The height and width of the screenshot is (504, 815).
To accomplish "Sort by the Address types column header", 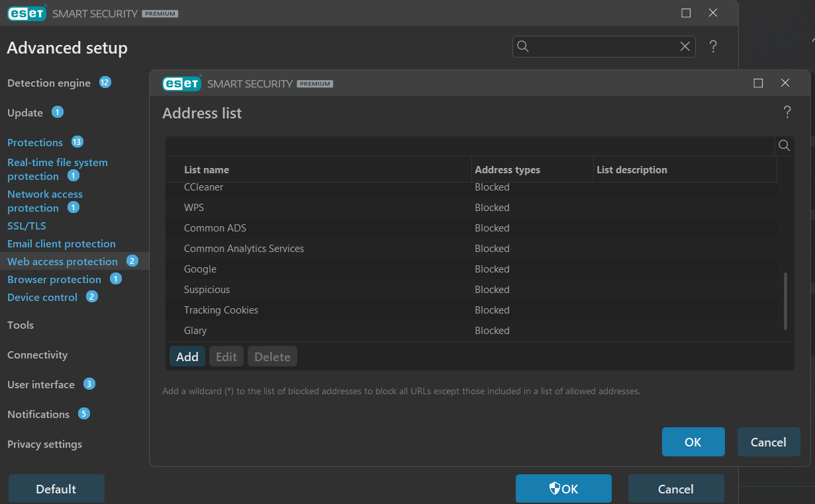I will [x=508, y=170].
